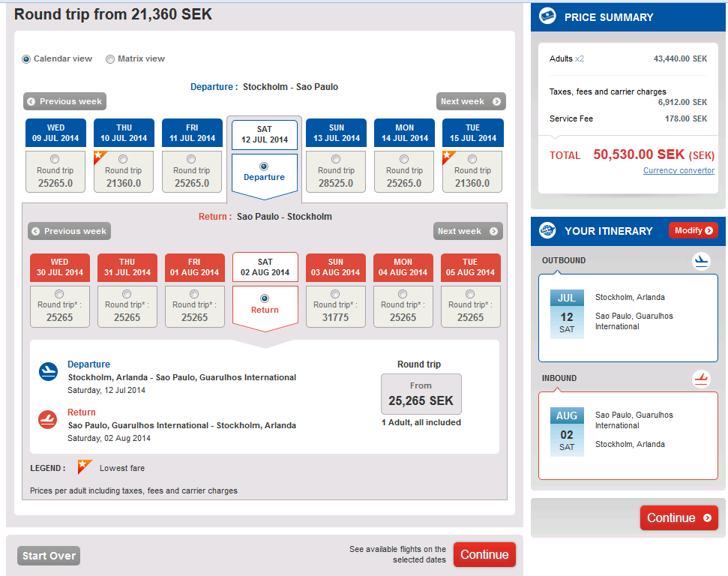Click the blue departure plane icon
Viewport: 728px width, 576px height.
48,371
